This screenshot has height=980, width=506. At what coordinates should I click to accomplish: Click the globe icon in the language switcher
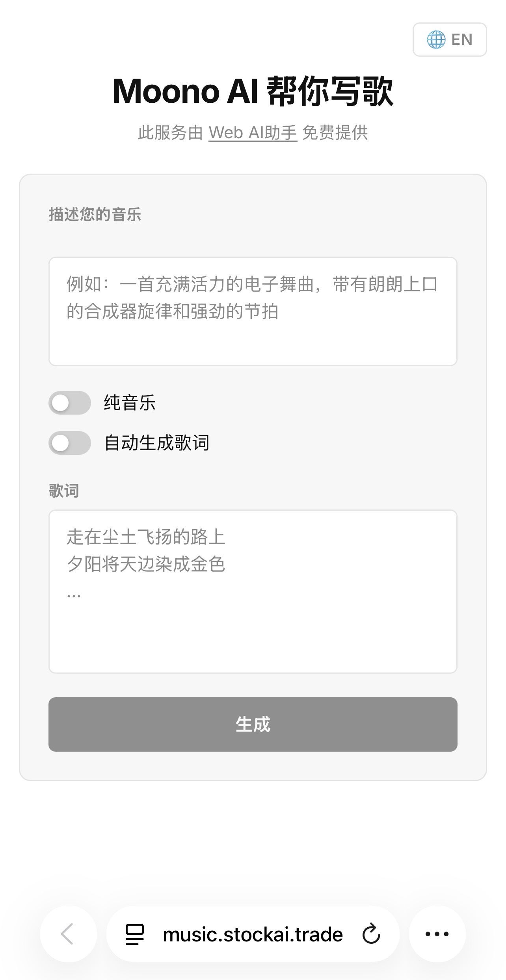436,40
